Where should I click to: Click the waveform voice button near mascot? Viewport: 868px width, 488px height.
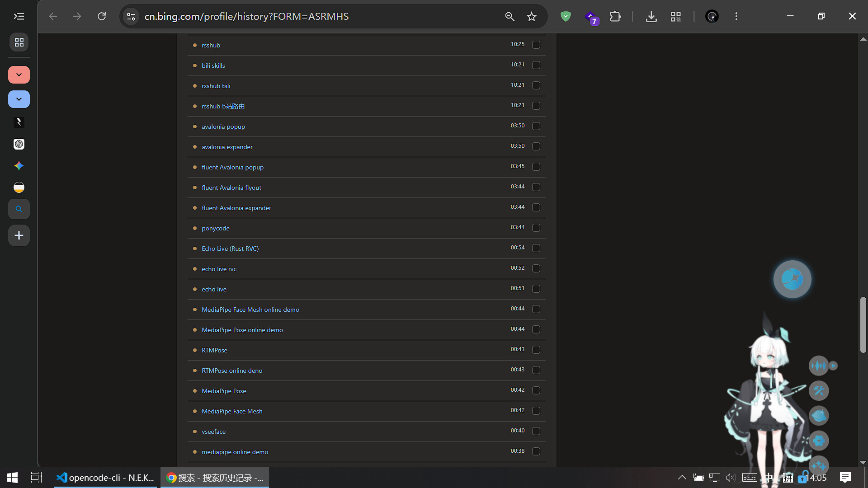tap(818, 366)
